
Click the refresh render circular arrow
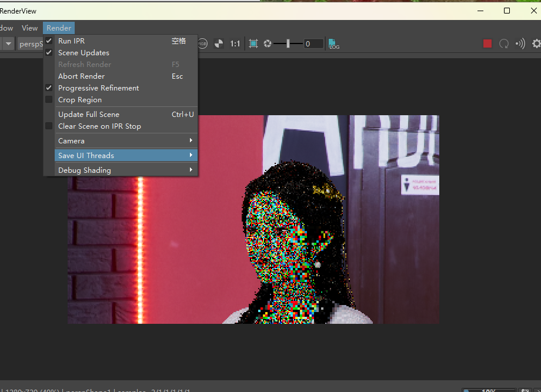504,44
